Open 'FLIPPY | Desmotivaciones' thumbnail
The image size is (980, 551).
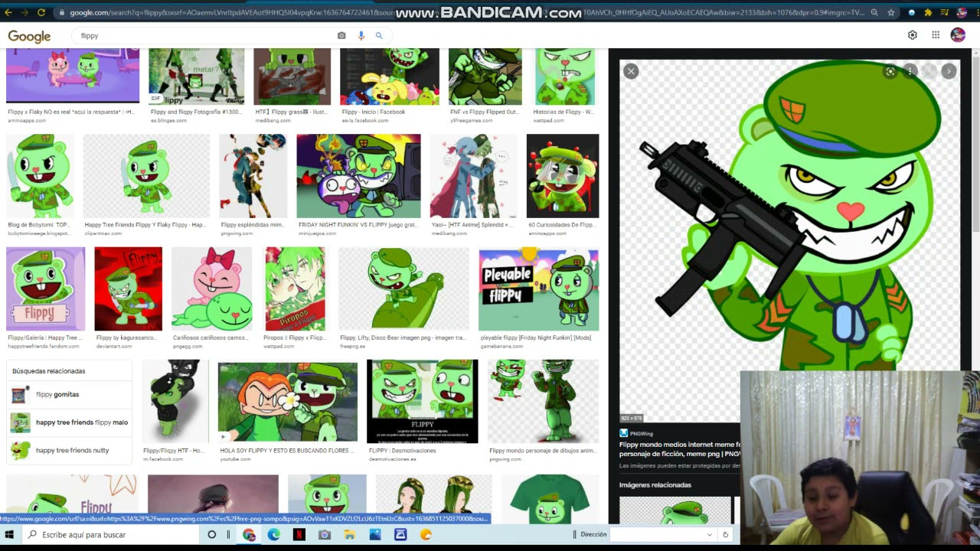tap(422, 402)
